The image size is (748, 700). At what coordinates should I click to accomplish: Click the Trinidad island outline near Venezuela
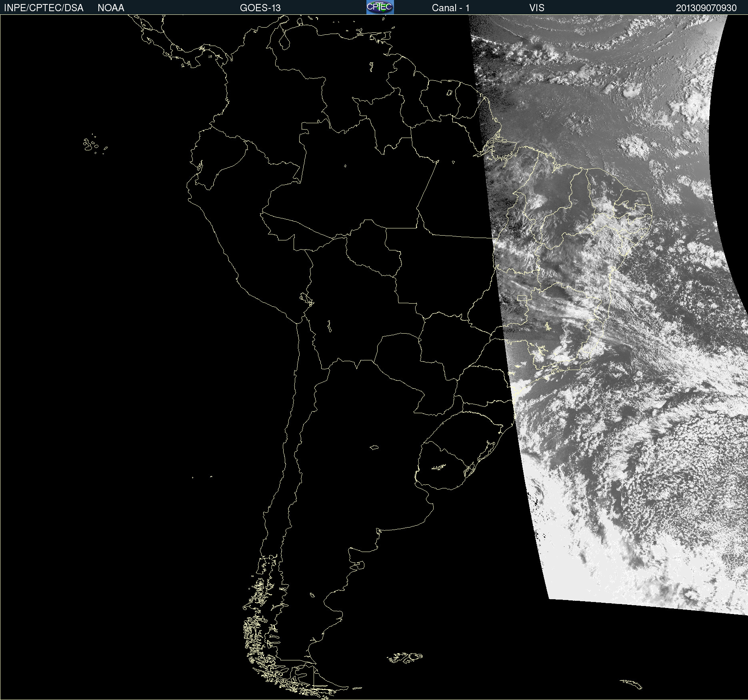click(388, 36)
